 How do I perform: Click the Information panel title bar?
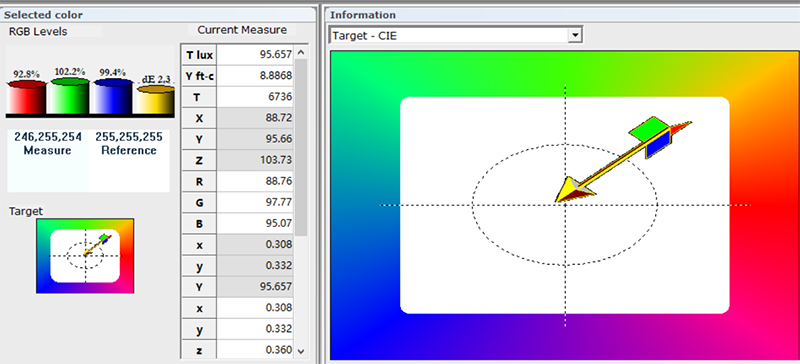click(x=562, y=15)
